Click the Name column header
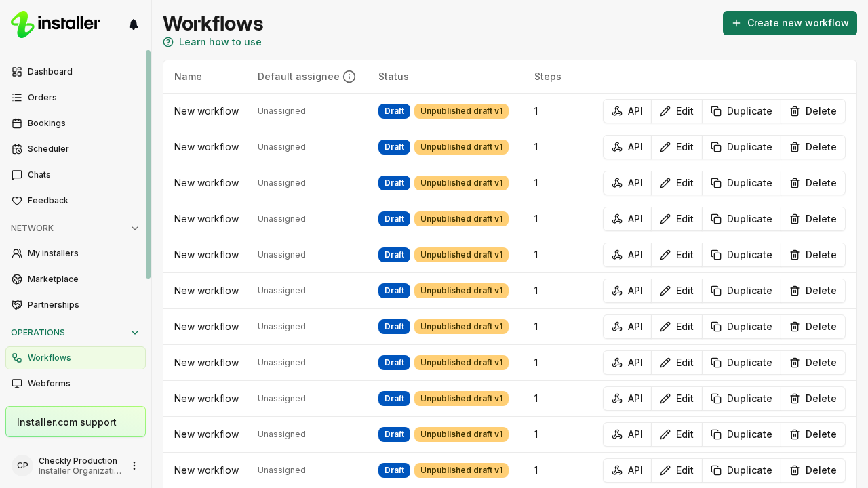This screenshot has height=488, width=868. [x=188, y=77]
